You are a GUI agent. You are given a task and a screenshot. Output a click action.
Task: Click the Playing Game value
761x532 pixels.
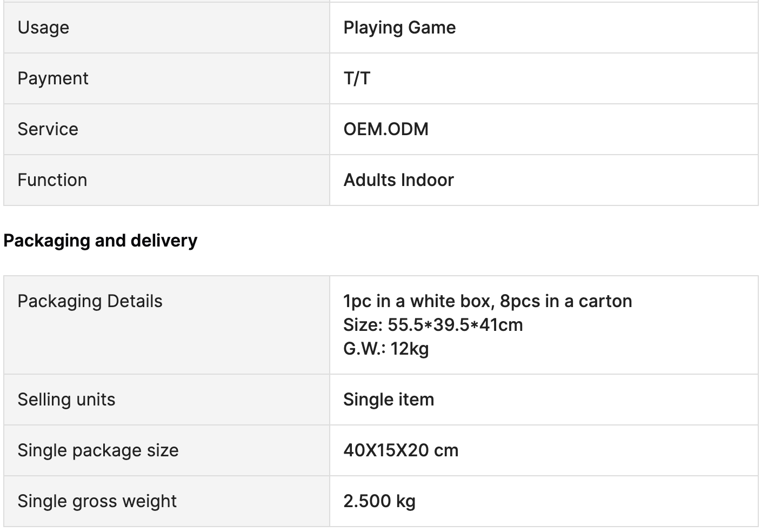(x=399, y=28)
